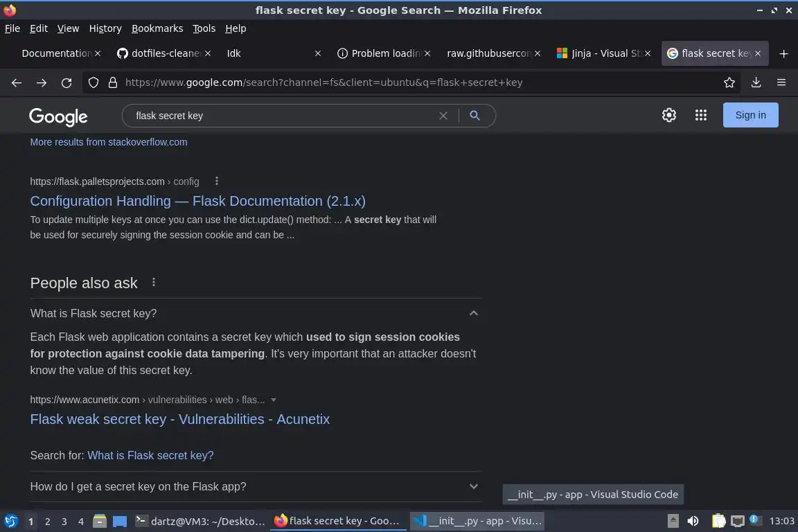Open the system start menu icon
Image resolution: width=798 pixels, height=532 pixels.
tap(10, 521)
